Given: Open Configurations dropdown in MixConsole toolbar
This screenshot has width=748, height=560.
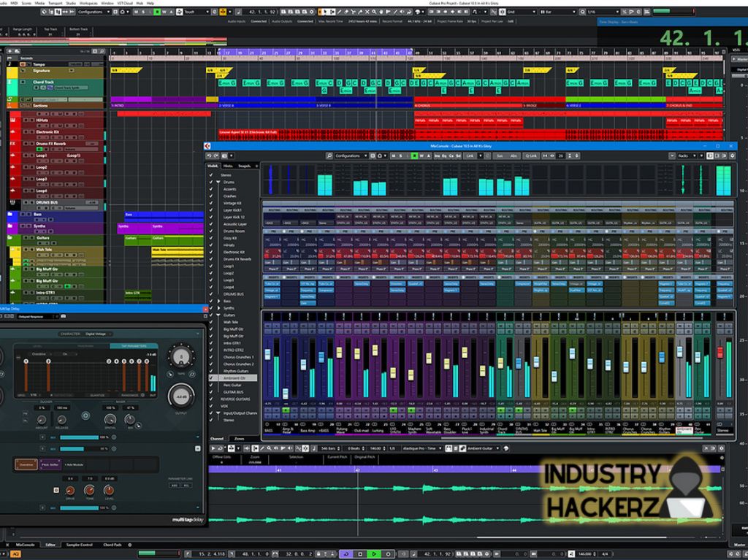Looking at the screenshot, I should [351, 156].
